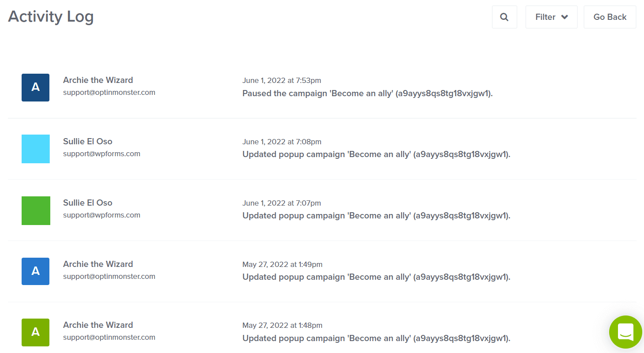The image size is (644, 353).
Task: Click the support@wpforms.com email link
Action: click(x=101, y=154)
